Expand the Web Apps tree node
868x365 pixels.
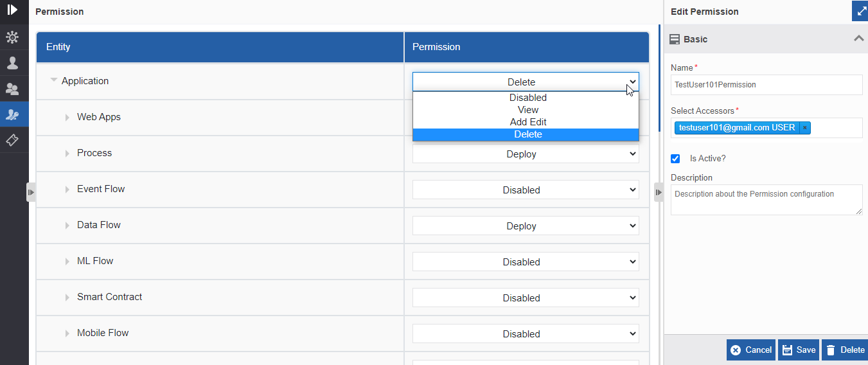(x=67, y=118)
